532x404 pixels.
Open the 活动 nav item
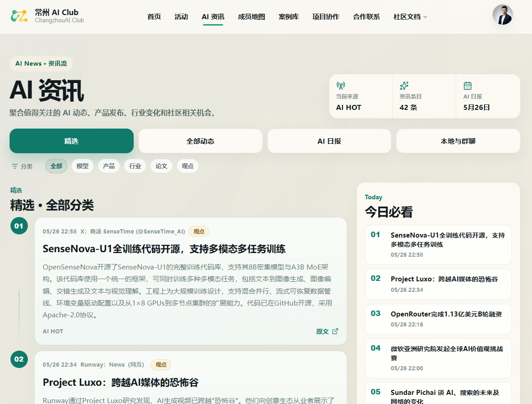click(x=181, y=16)
